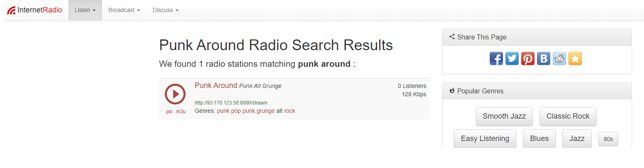Download the .m3u playlist file
The width and height of the screenshot is (644, 168).
180,112
